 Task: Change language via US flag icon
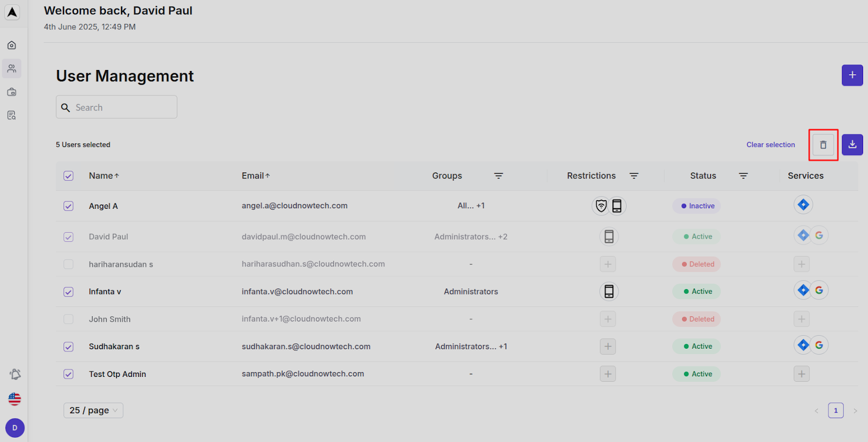click(x=15, y=399)
